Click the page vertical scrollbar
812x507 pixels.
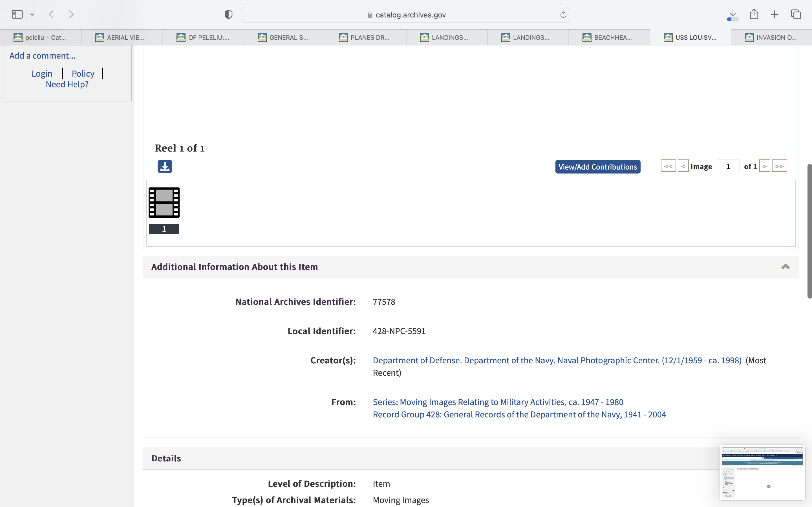809,231
